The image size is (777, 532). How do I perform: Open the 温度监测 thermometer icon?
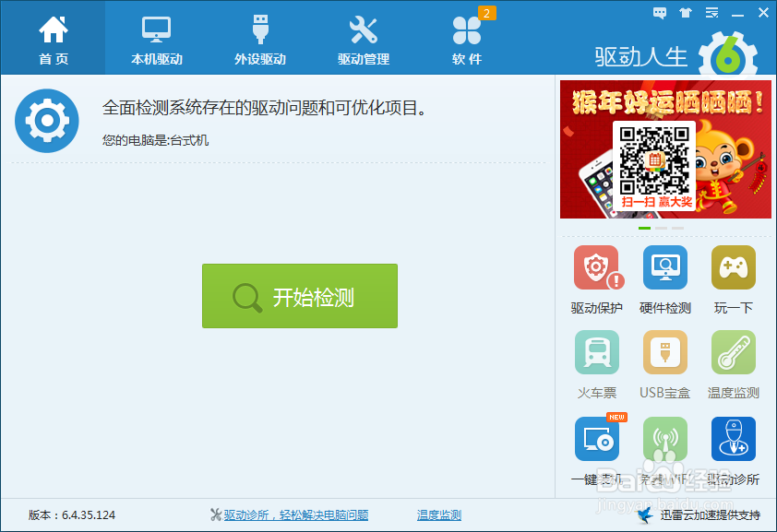coord(734,352)
